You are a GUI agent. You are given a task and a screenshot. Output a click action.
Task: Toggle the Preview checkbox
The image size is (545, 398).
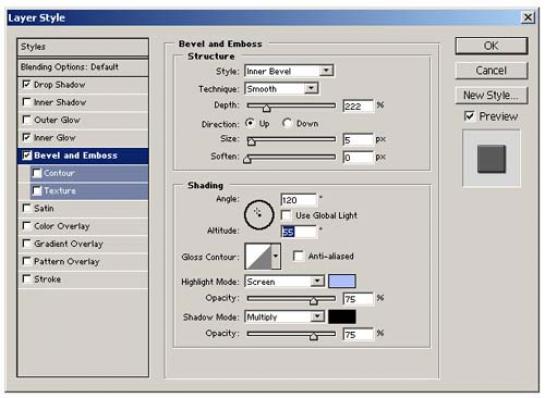click(469, 116)
